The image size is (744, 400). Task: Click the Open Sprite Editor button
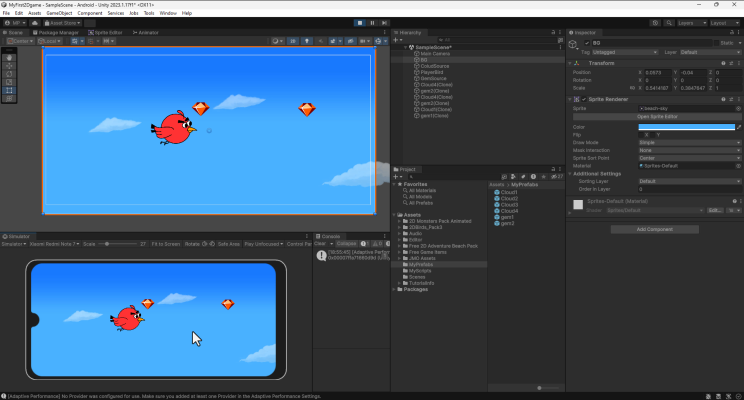[655, 117]
